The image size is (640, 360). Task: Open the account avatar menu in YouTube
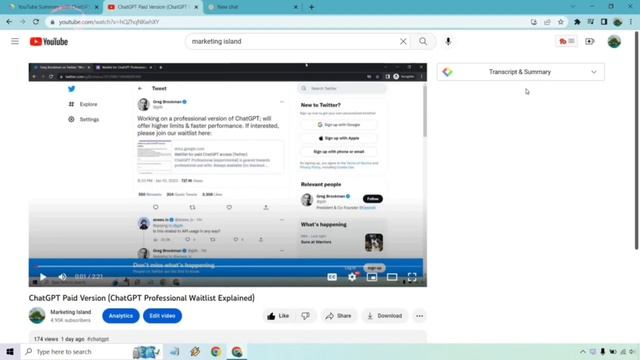pyautogui.click(x=614, y=41)
